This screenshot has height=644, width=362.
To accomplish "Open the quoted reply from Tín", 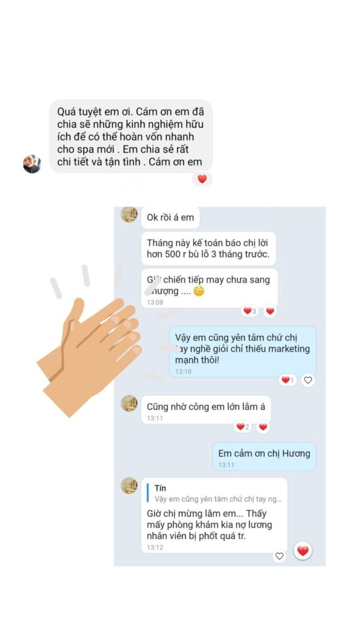I will [215, 493].
